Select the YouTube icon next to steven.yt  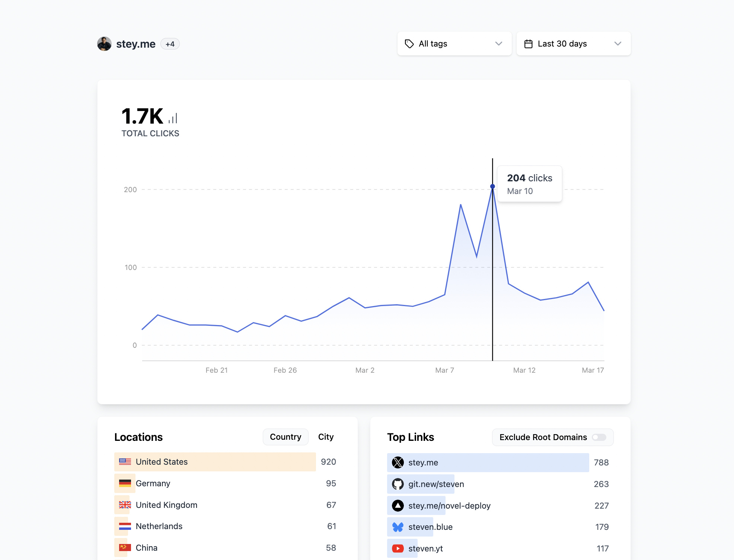pyautogui.click(x=398, y=548)
